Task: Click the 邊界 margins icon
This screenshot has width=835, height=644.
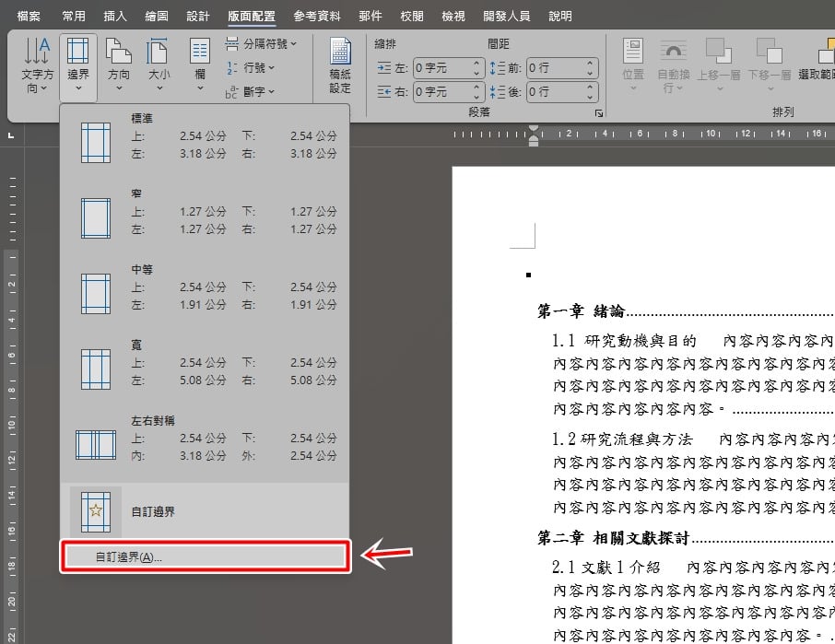Action: pyautogui.click(x=77, y=64)
